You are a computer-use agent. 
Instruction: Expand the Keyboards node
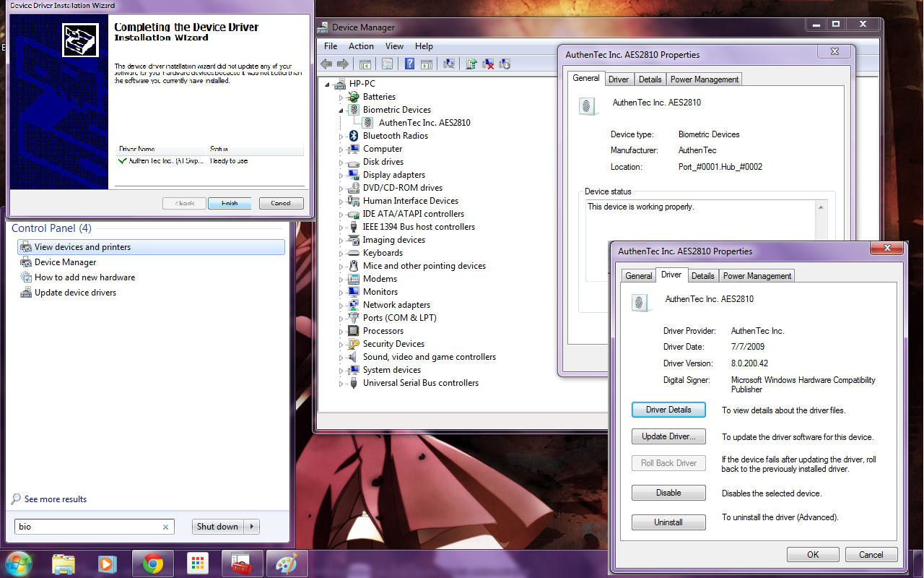pos(341,253)
